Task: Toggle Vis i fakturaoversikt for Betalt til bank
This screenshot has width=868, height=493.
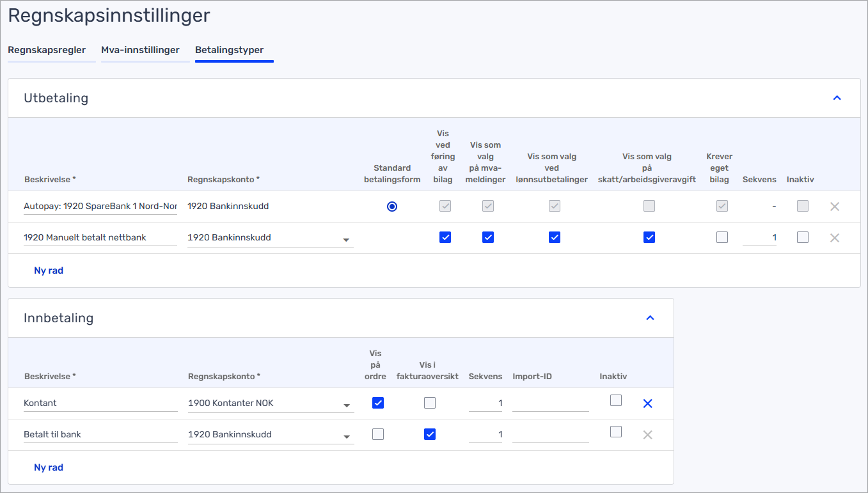Action: pos(430,434)
